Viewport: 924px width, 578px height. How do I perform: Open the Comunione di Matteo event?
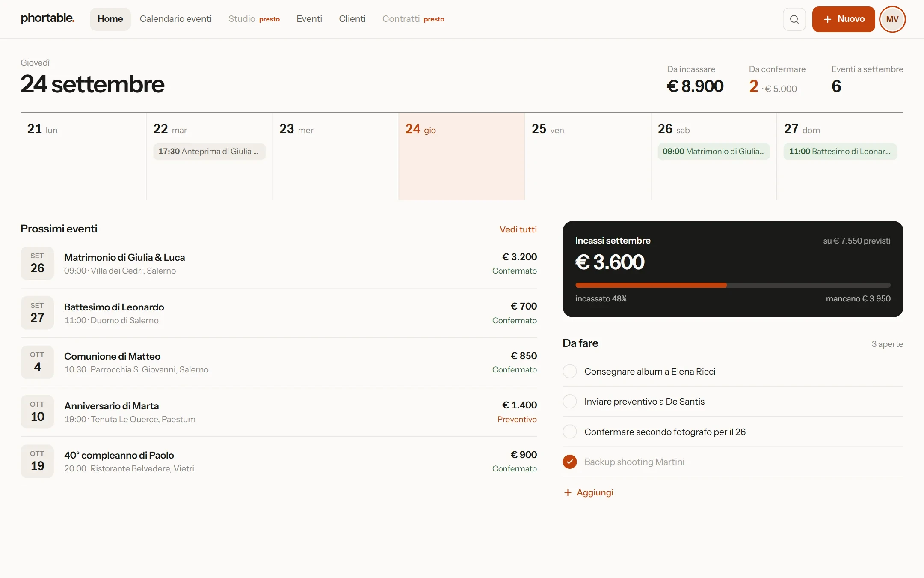click(279, 362)
